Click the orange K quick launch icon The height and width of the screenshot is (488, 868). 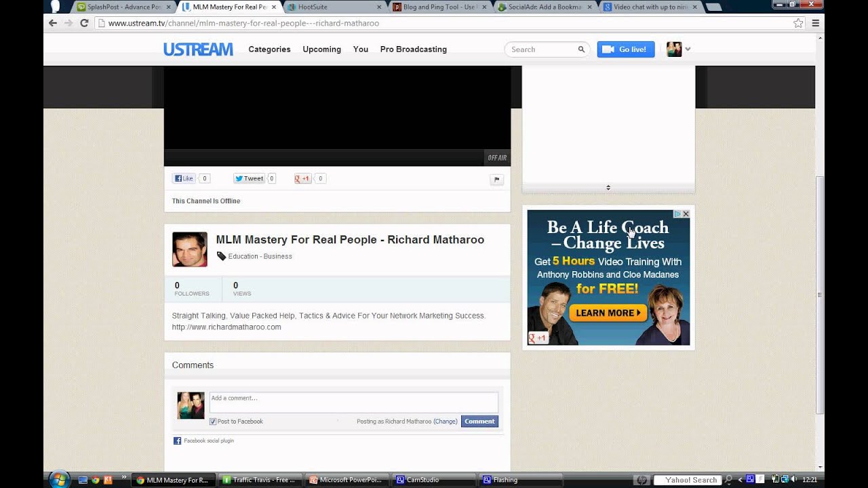click(108, 480)
